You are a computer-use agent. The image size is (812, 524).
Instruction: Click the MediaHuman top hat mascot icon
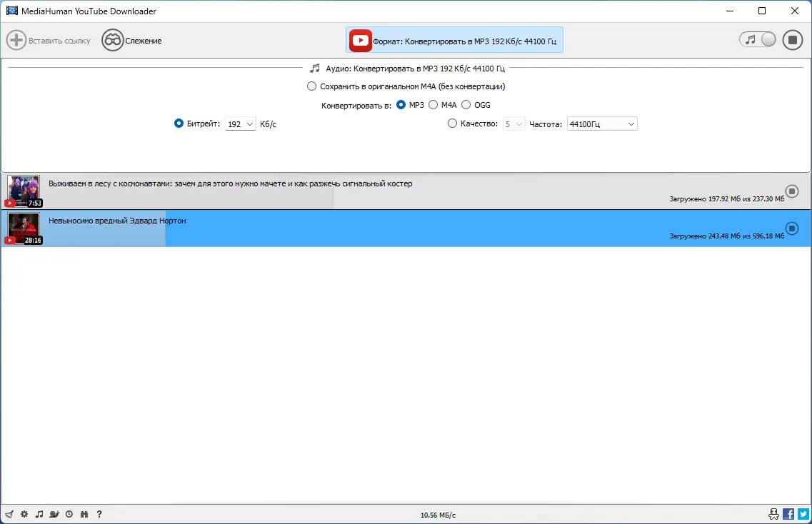coord(773,514)
